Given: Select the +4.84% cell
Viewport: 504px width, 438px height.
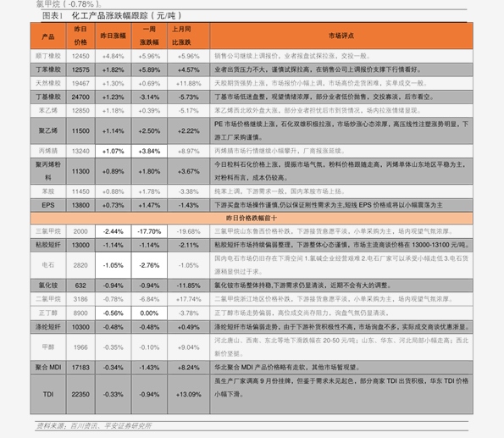Looking at the screenshot, I should (114, 56).
